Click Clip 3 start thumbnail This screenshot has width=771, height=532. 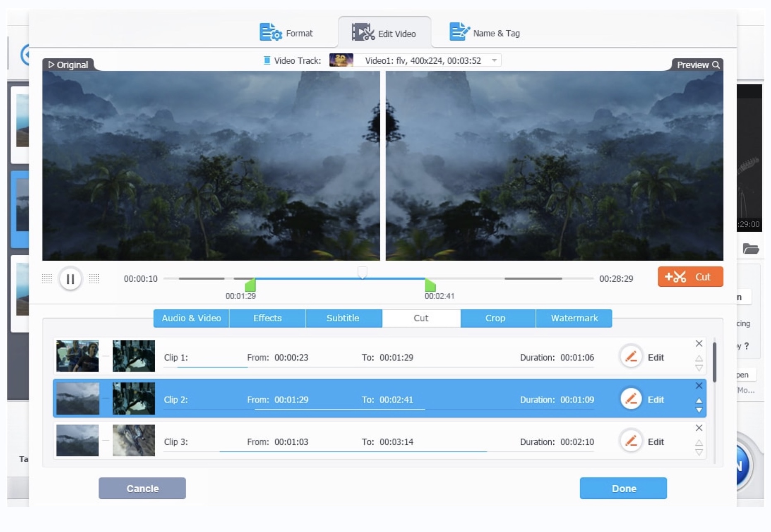tap(77, 441)
